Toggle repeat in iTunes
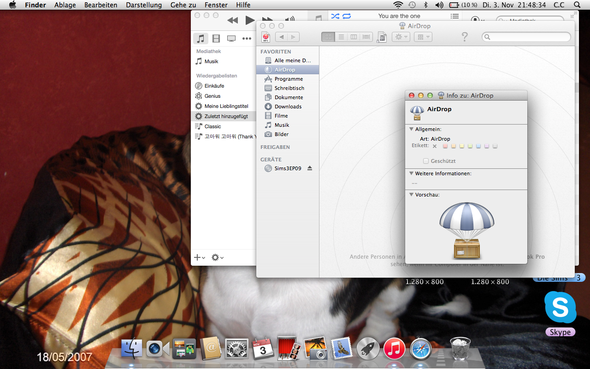 click(x=347, y=16)
